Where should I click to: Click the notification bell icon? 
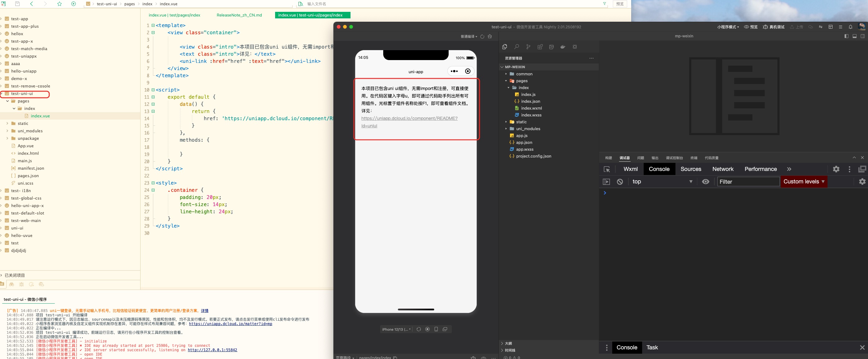pos(850,27)
